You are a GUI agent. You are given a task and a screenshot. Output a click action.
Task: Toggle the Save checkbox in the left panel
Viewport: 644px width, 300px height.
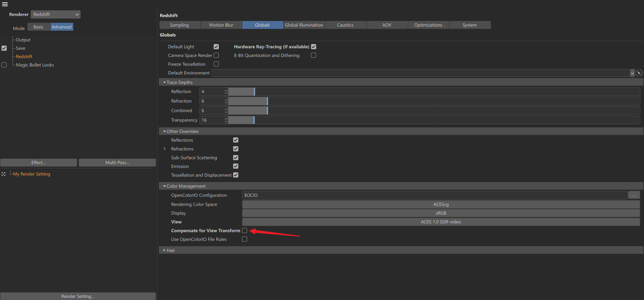click(x=4, y=48)
